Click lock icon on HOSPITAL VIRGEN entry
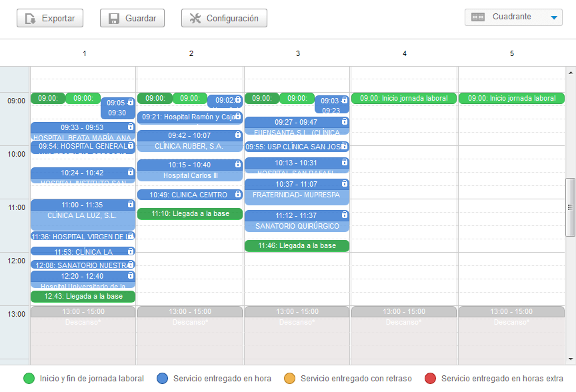Screen dimensions: 576x392 [131, 236]
